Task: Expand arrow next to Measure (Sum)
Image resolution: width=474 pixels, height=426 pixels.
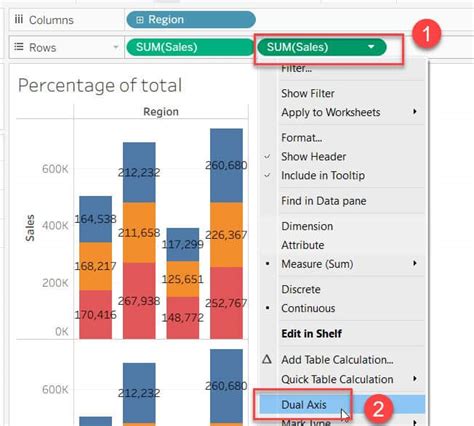Action: tap(415, 263)
